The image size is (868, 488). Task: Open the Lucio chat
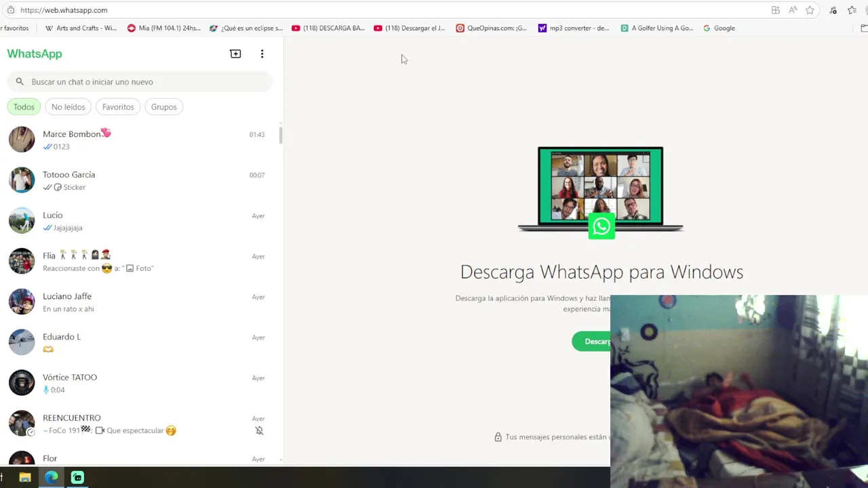coord(139,221)
